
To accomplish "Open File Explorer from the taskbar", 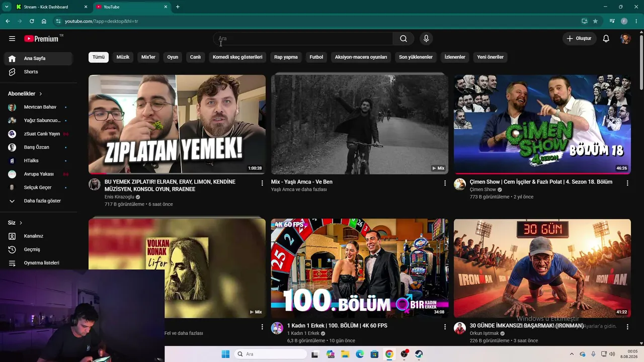I will pyautogui.click(x=345, y=354).
